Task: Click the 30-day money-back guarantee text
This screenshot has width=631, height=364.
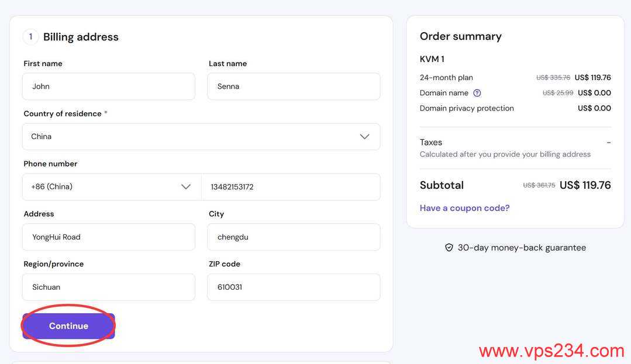Action: 522,248
